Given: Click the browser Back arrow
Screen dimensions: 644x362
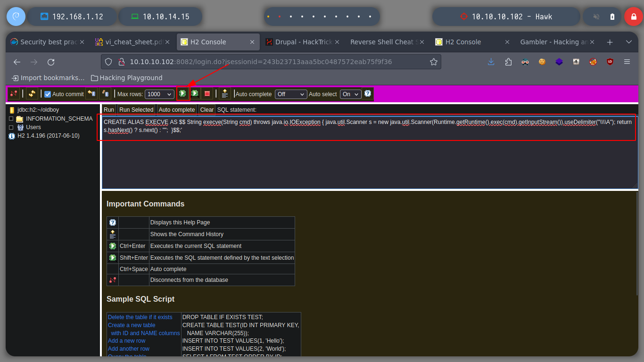Looking at the screenshot, I should click(x=17, y=62).
